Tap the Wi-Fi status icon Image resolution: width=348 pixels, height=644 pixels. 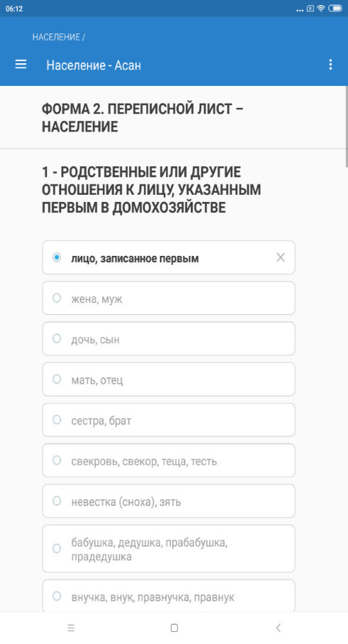tap(321, 9)
